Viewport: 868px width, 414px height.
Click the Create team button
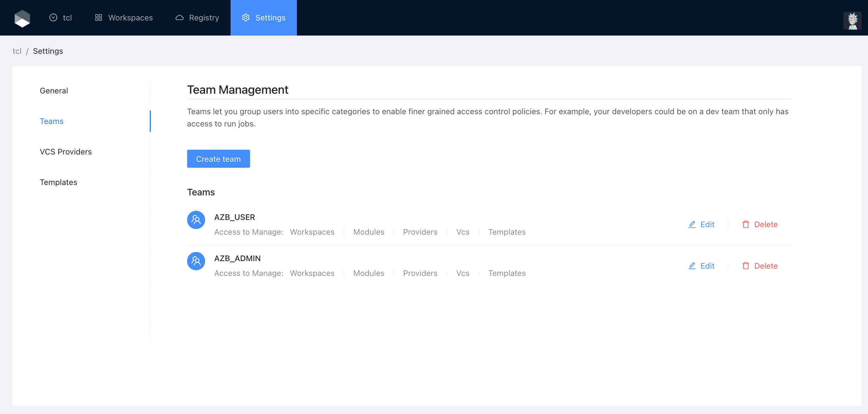(x=218, y=159)
